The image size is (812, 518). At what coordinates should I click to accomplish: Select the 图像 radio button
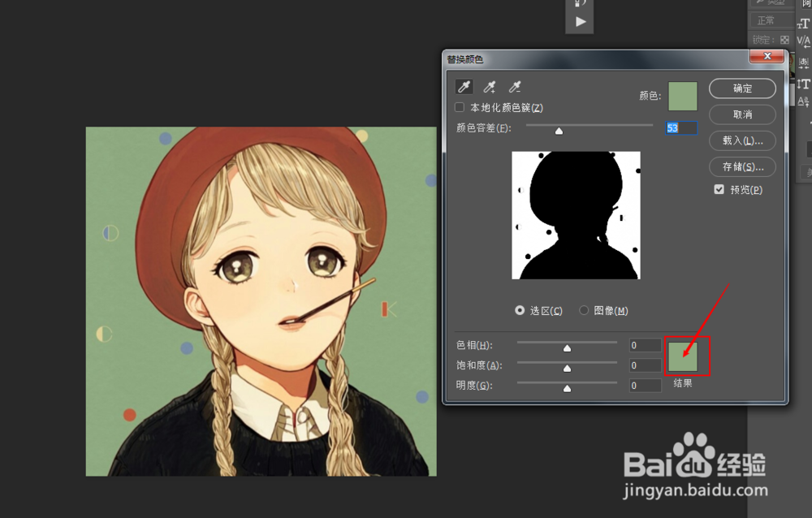point(584,310)
